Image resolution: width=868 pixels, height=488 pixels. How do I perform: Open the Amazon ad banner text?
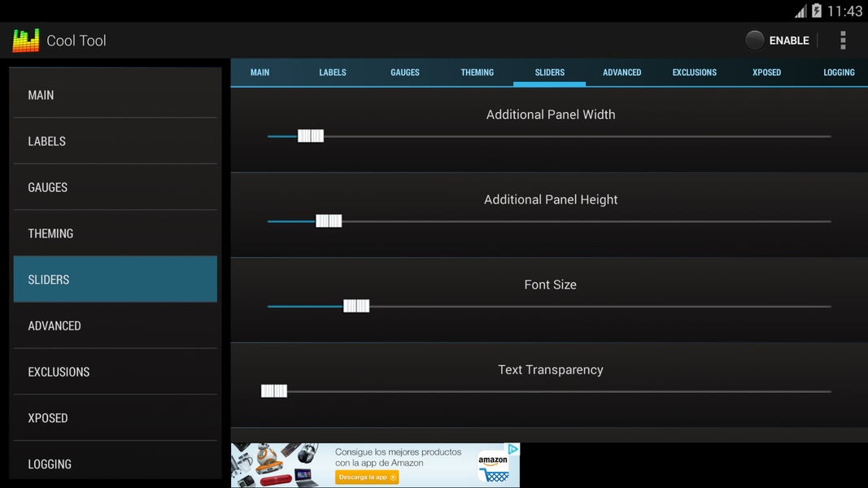click(x=398, y=457)
